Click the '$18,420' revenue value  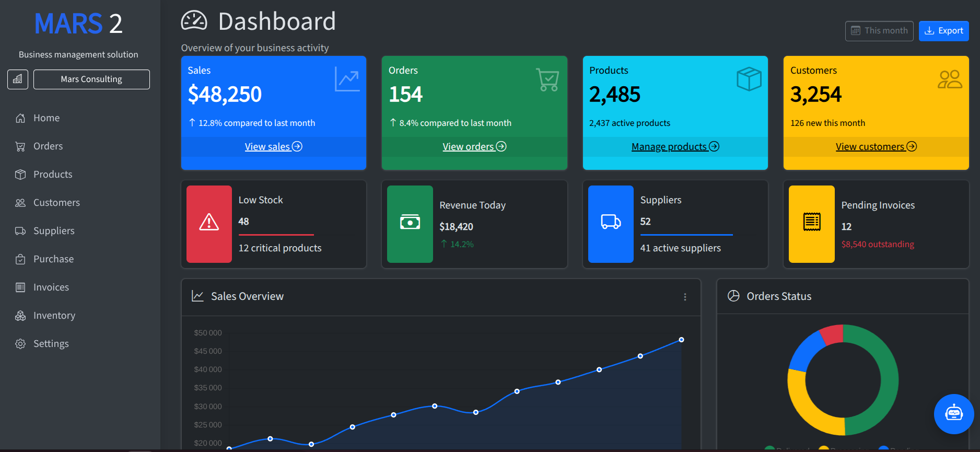click(x=456, y=227)
